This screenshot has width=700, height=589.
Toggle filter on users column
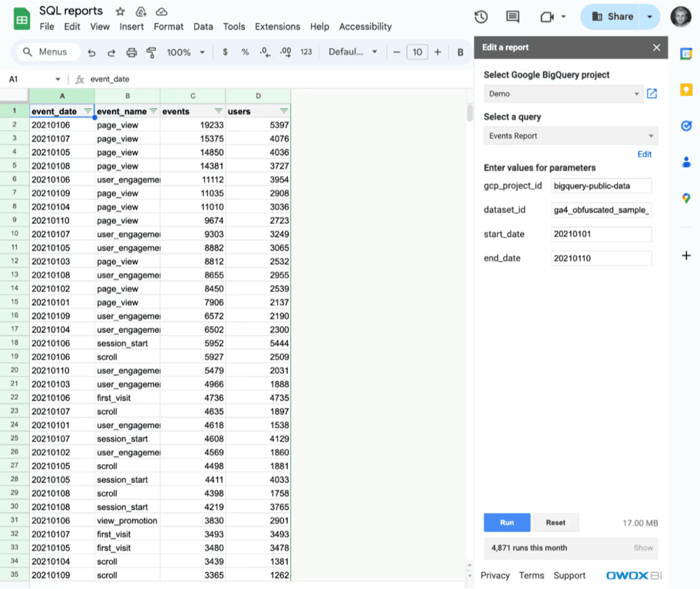point(283,111)
